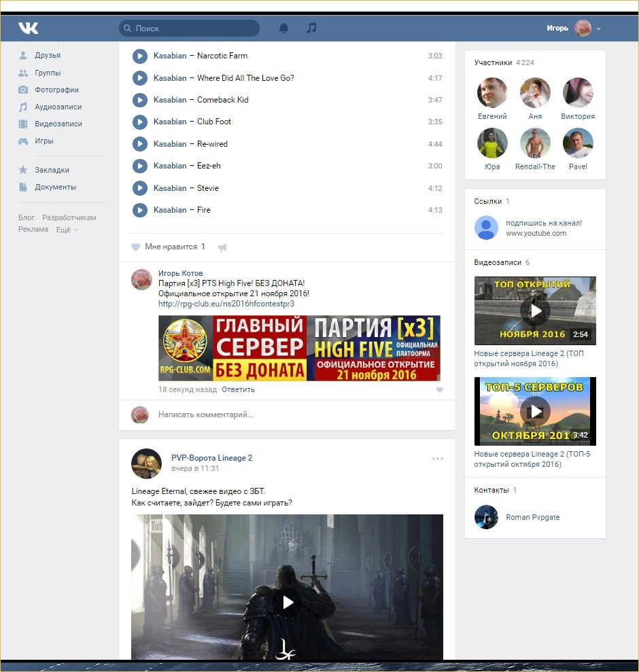The width and height of the screenshot is (639, 672).
Task: Open Группы in sidebar
Action: [x=48, y=73]
